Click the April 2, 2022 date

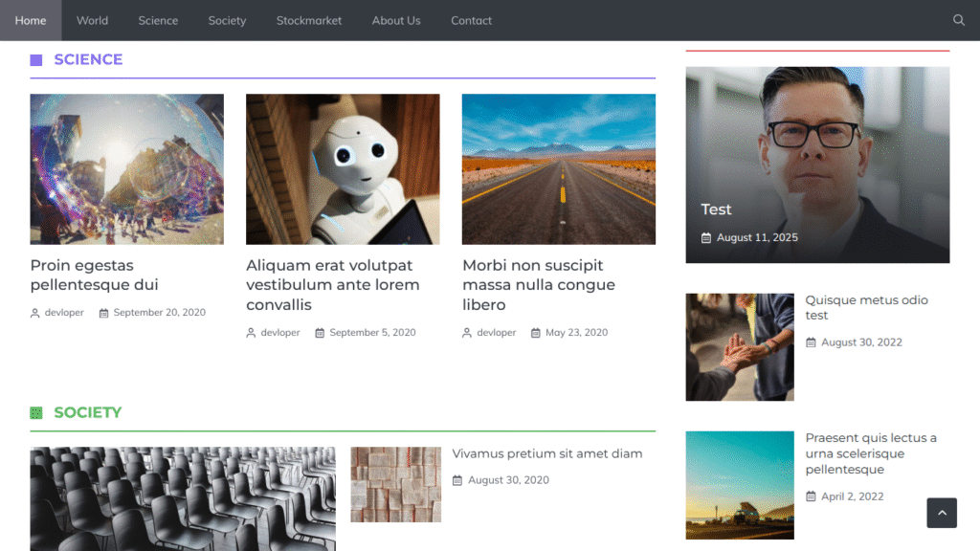(852, 496)
